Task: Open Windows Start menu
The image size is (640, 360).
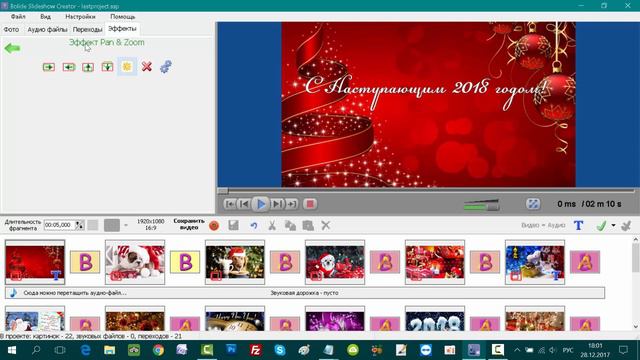Action: point(11,350)
